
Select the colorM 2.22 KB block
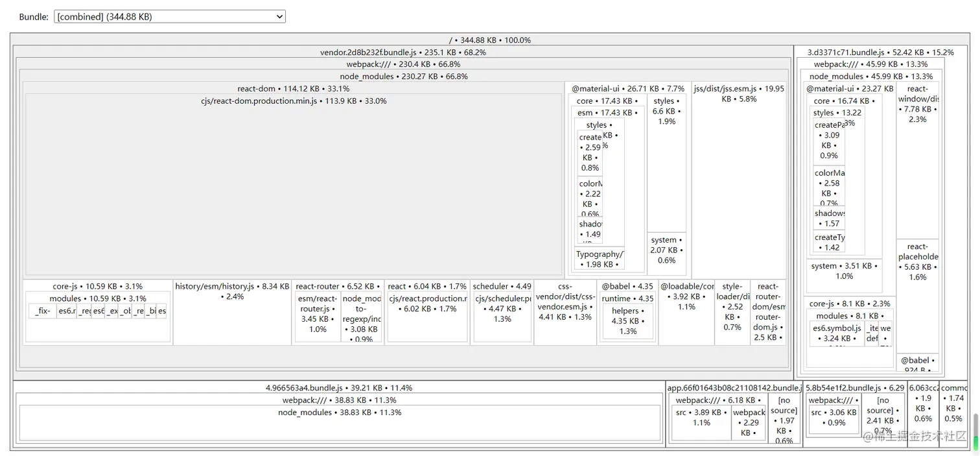(x=590, y=197)
